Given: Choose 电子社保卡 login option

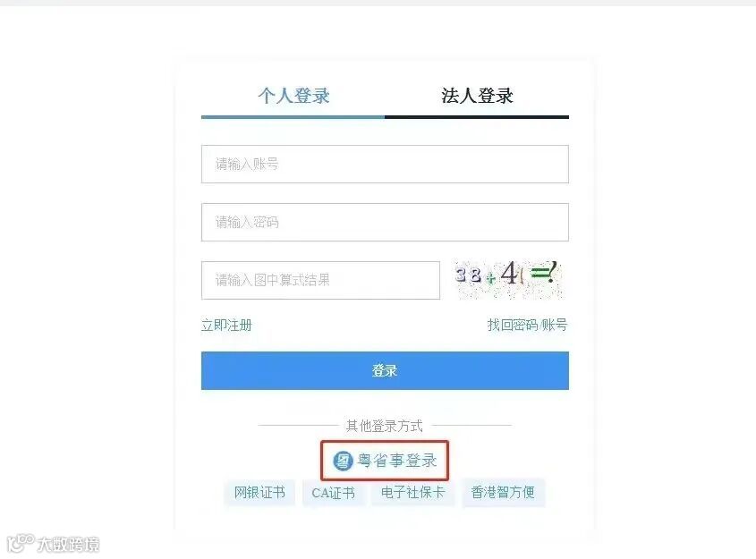Looking at the screenshot, I should tap(412, 492).
